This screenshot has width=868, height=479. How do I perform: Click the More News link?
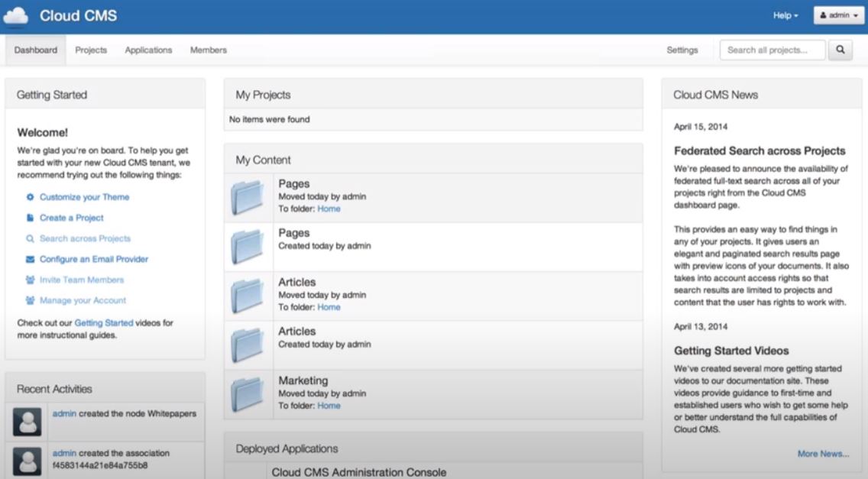[823, 454]
